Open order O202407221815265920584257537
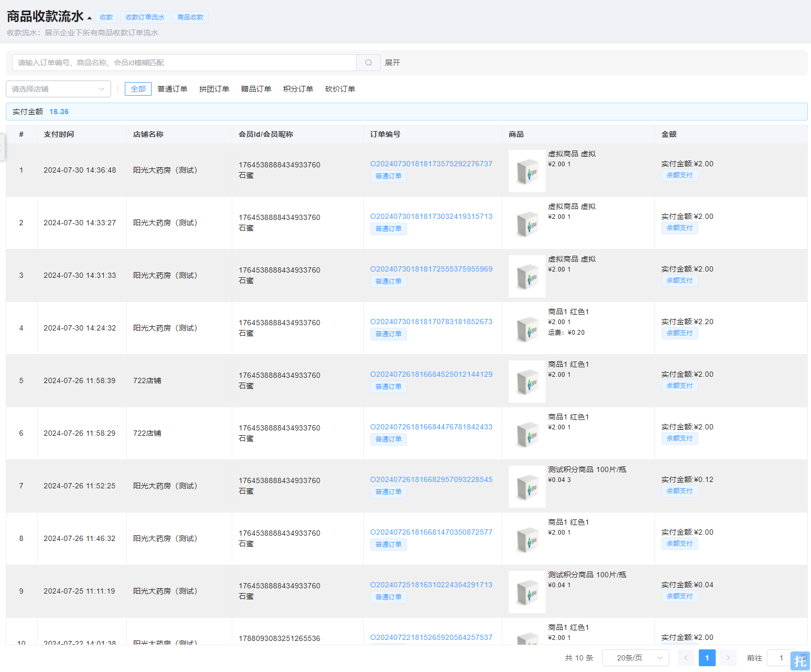Screen dimensions: 811x672 [x=431, y=637]
